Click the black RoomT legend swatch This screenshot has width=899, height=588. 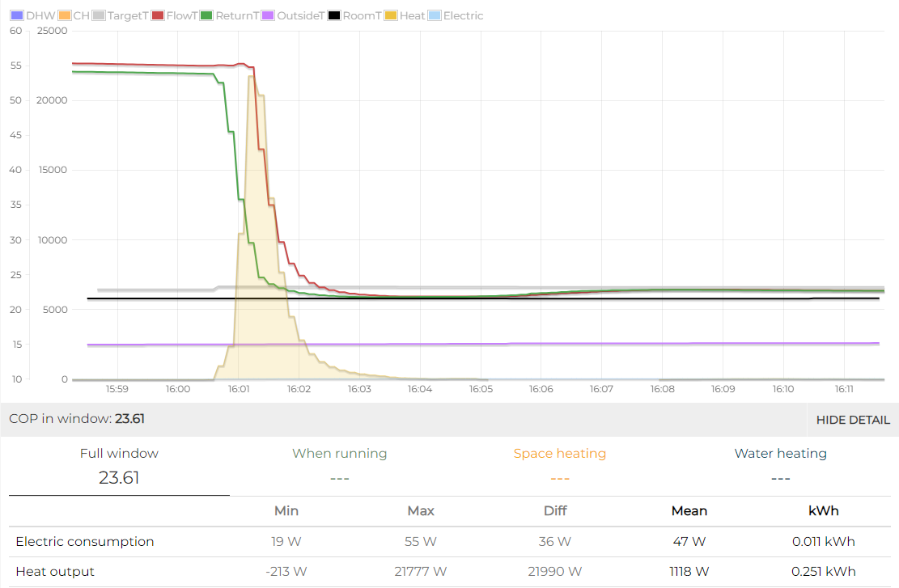[x=333, y=15]
